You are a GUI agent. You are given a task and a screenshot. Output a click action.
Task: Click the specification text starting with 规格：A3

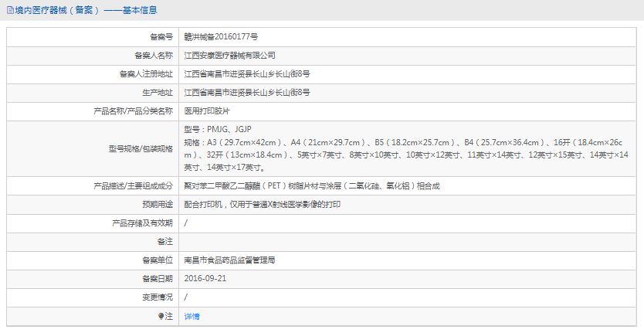coord(406,155)
